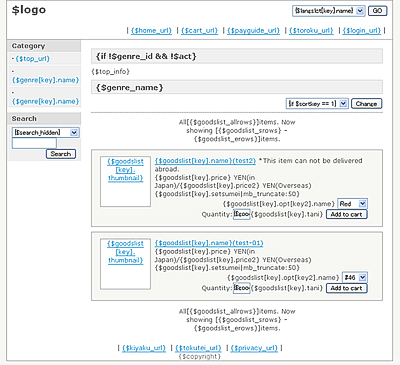This screenshot has width=400, height=365.
Task: Click the {$top_info} text
Action: click(x=110, y=72)
